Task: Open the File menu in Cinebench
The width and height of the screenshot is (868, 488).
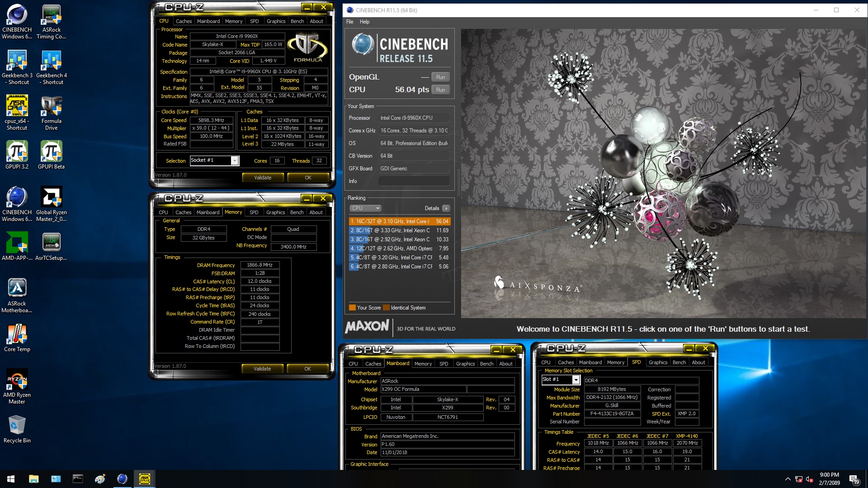Action: pyautogui.click(x=350, y=22)
